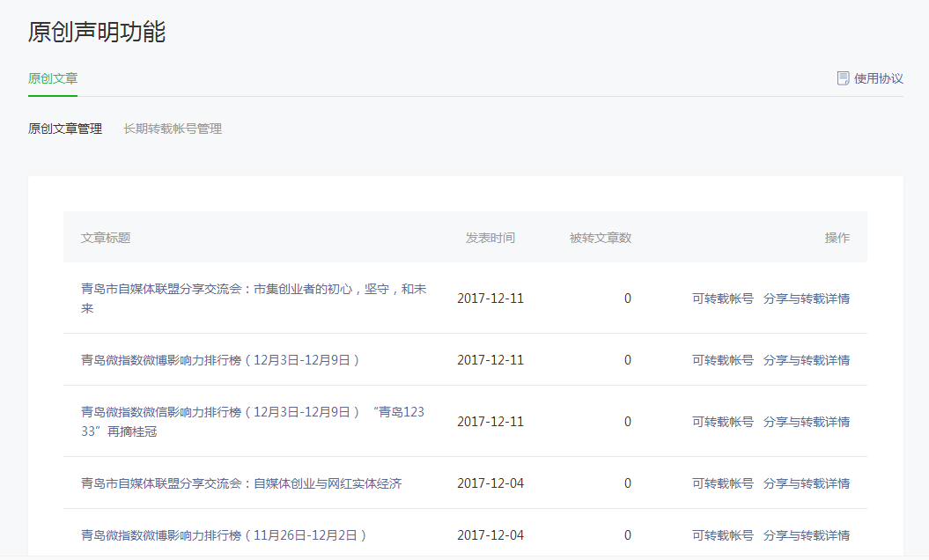Switch to 长期转载帐号管理 sub-tab
This screenshot has height=560, width=929.
coord(173,129)
